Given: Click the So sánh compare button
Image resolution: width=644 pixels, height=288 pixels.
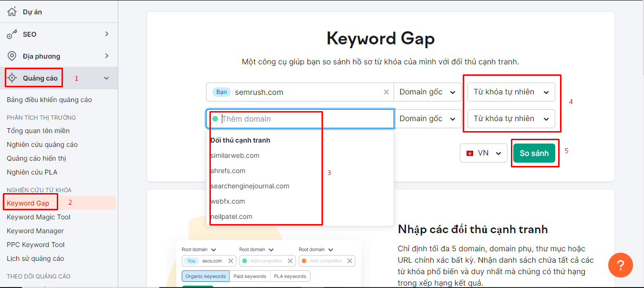Looking at the screenshot, I should click(534, 153).
